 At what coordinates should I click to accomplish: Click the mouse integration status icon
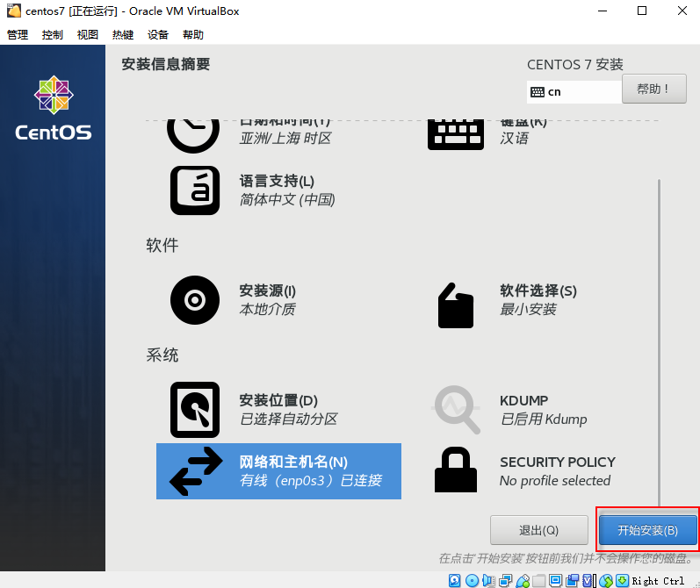click(x=606, y=580)
